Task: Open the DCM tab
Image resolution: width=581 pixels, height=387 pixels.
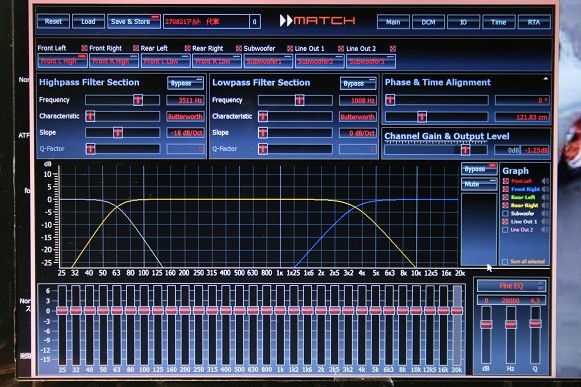Action: [428, 22]
